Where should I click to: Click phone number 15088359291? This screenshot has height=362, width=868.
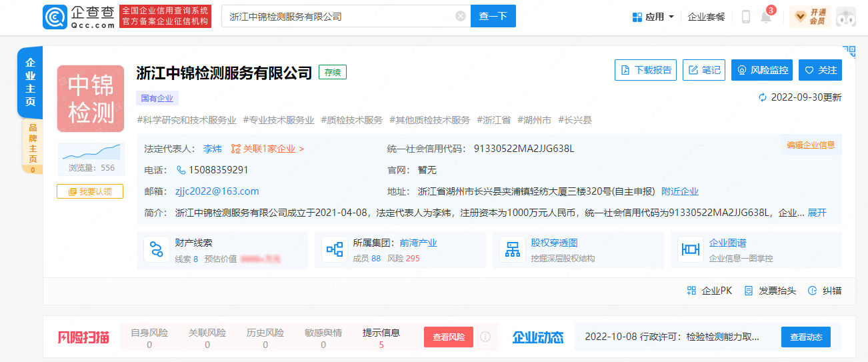(x=218, y=170)
